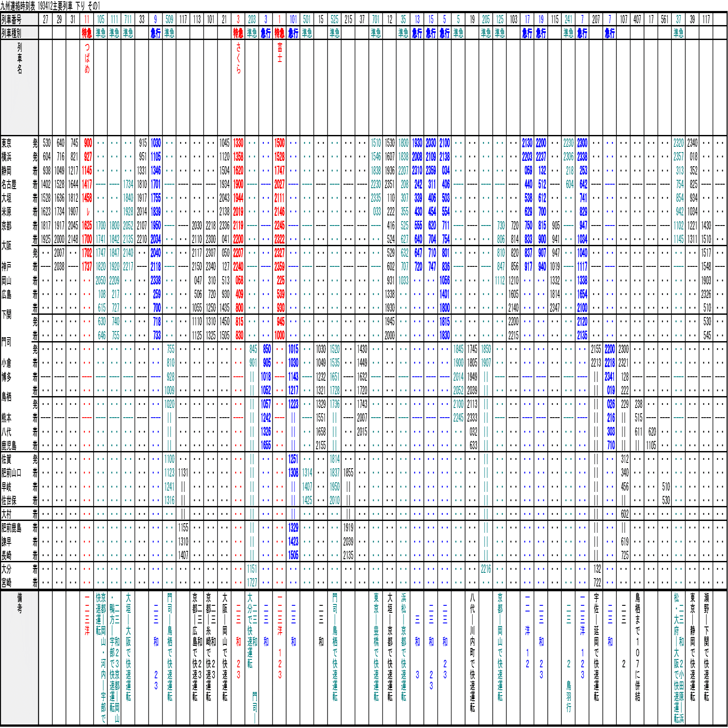
Task: Click the title text 九州連絡時刻表
Action: (x=18, y=6)
